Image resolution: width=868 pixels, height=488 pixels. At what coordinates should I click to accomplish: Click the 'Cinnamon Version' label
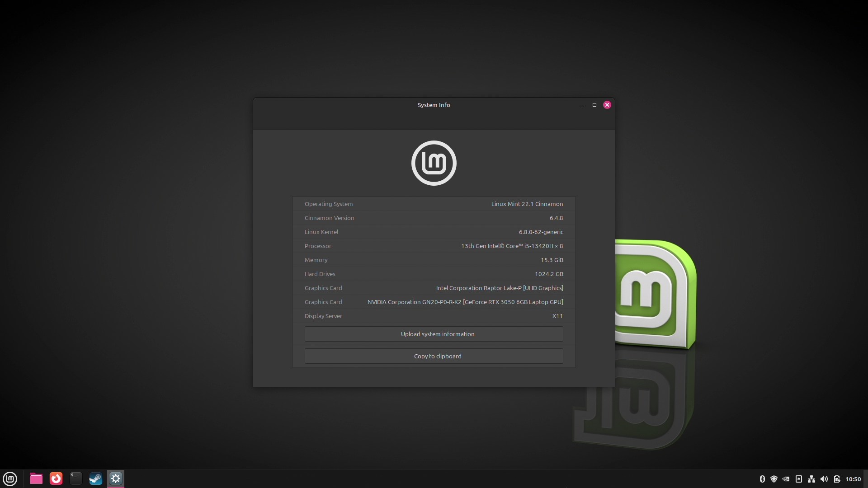pos(329,218)
